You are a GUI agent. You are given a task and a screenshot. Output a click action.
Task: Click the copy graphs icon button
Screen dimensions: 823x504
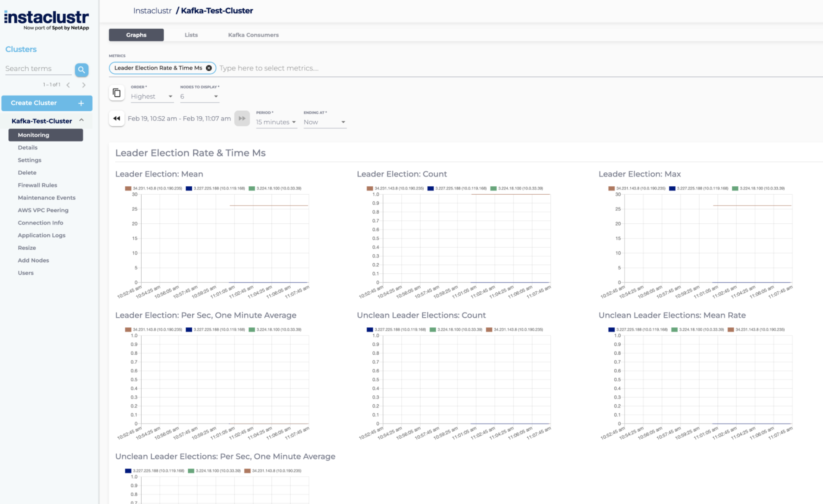[x=117, y=92]
